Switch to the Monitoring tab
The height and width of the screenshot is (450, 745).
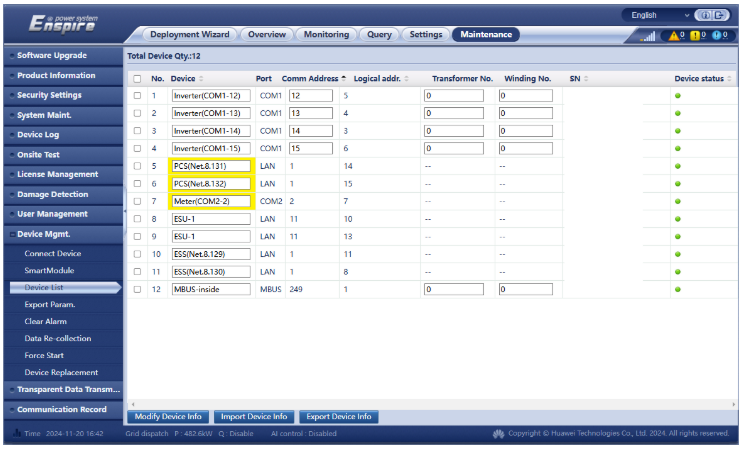pos(326,35)
